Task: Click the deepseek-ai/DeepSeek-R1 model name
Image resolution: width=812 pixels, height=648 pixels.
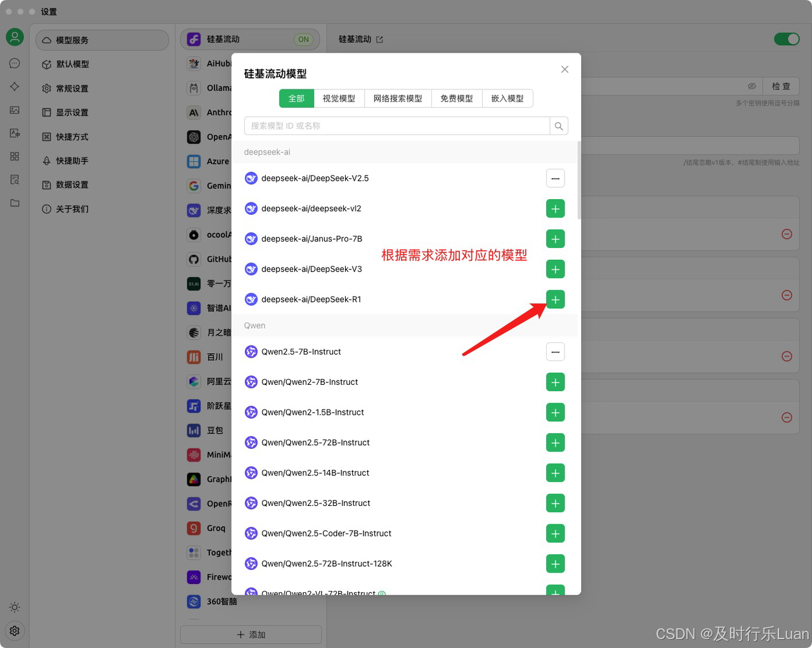Action: [x=311, y=299]
